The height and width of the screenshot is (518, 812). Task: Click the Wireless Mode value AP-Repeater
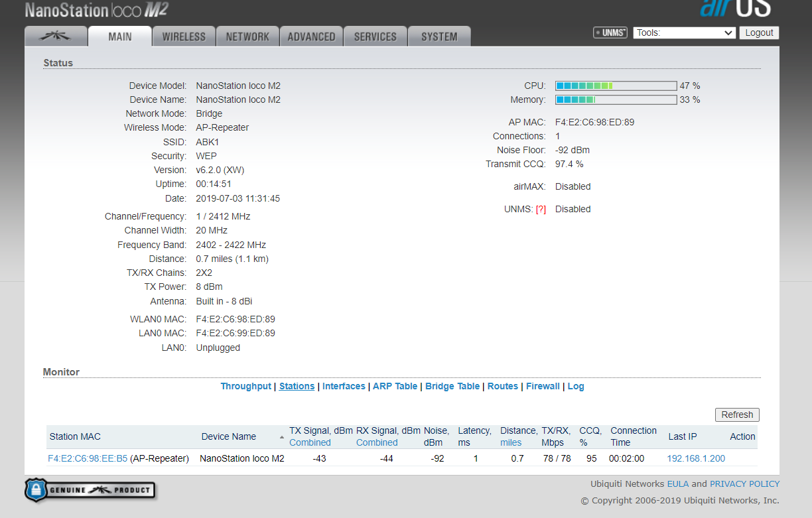[x=222, y=127]
